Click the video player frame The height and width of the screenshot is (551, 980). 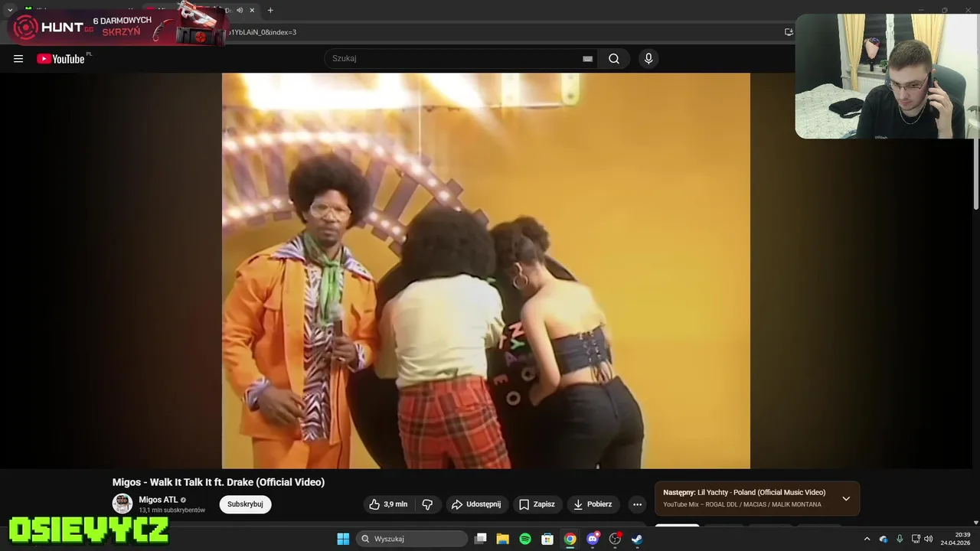tap(486, 271)
